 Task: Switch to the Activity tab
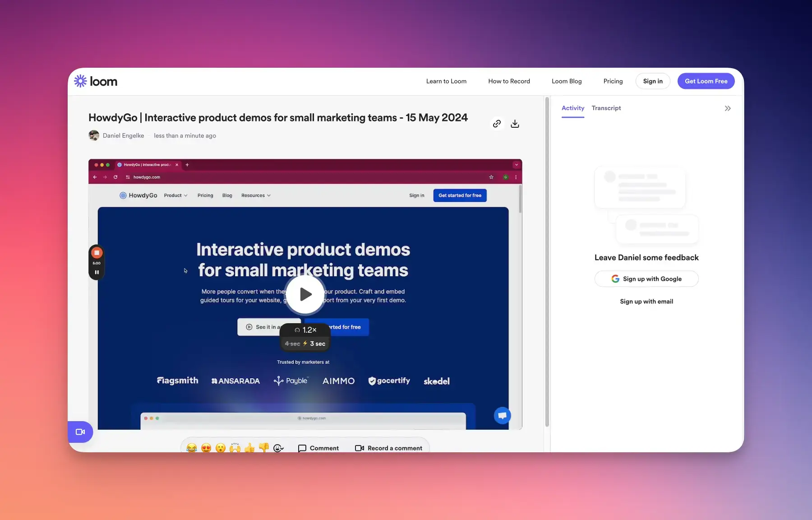click(573, 108)
